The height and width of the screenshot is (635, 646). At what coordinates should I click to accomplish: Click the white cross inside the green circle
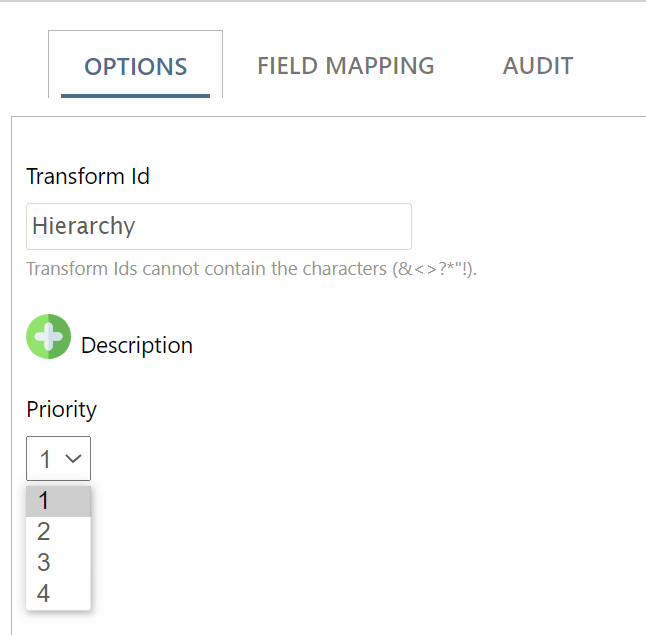49,336
